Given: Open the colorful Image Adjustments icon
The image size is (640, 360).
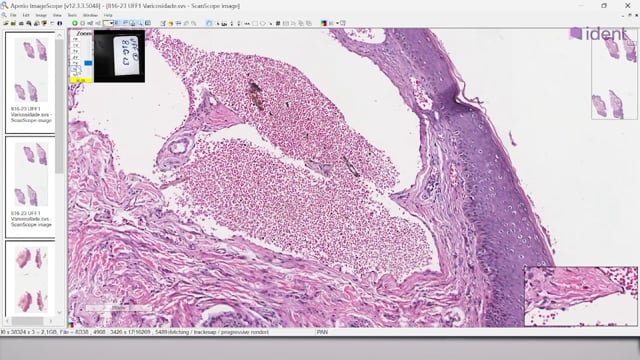Looking at the screenshot, I should (x=324, y=23).
